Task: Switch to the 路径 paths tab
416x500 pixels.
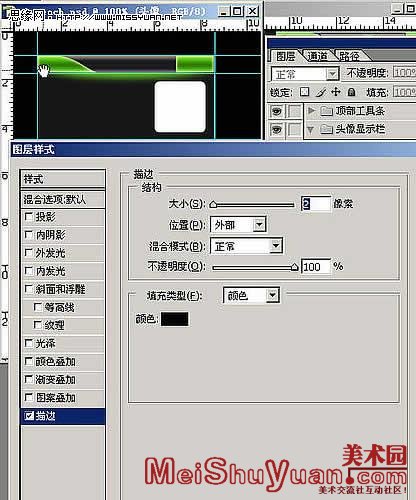Action: click(349, 56)
